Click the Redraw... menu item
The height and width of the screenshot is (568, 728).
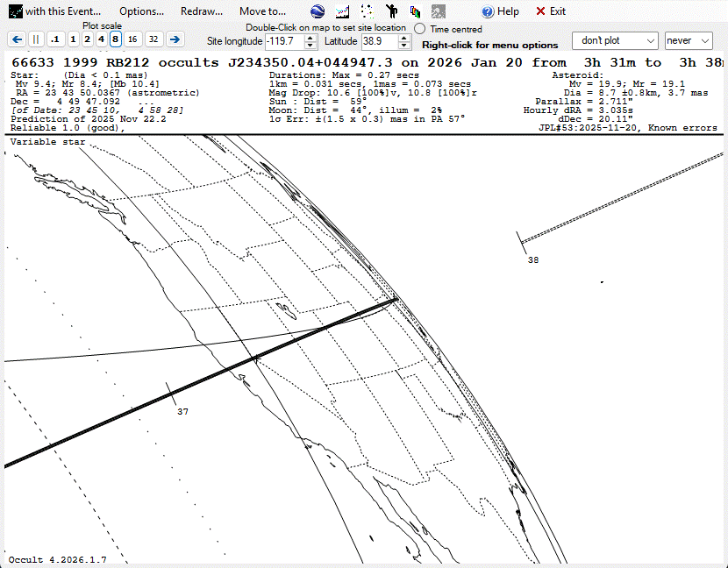201,11
